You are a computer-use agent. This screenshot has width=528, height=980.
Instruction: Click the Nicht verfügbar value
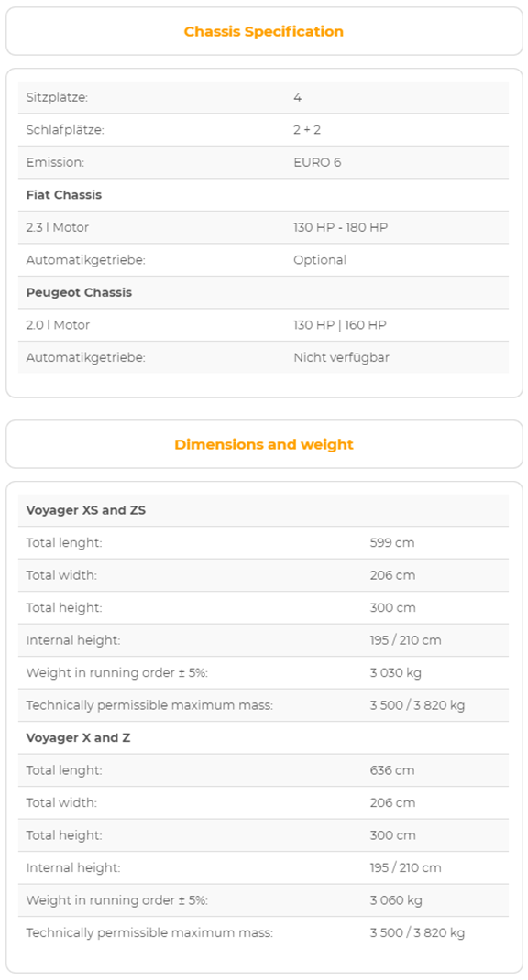342,357
